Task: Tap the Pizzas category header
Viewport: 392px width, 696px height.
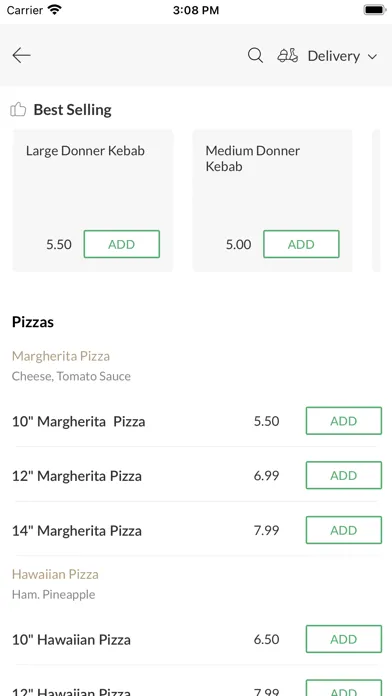Action: click(33, 322)
